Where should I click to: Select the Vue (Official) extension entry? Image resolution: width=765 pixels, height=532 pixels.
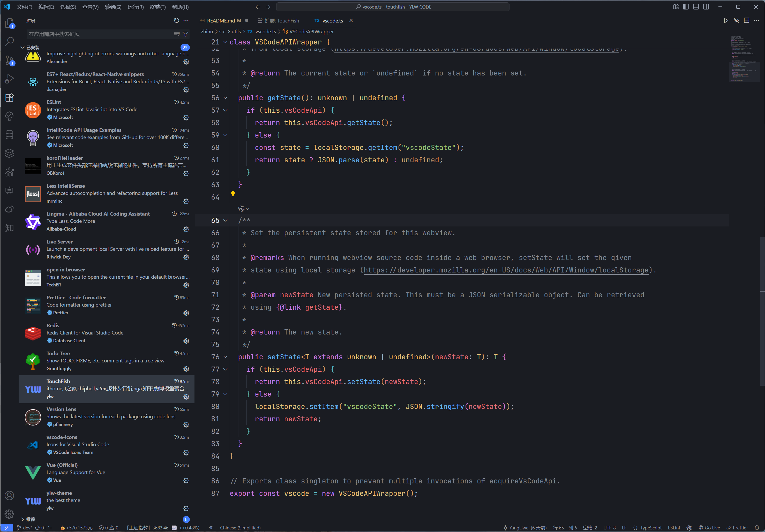click(107, 473)
